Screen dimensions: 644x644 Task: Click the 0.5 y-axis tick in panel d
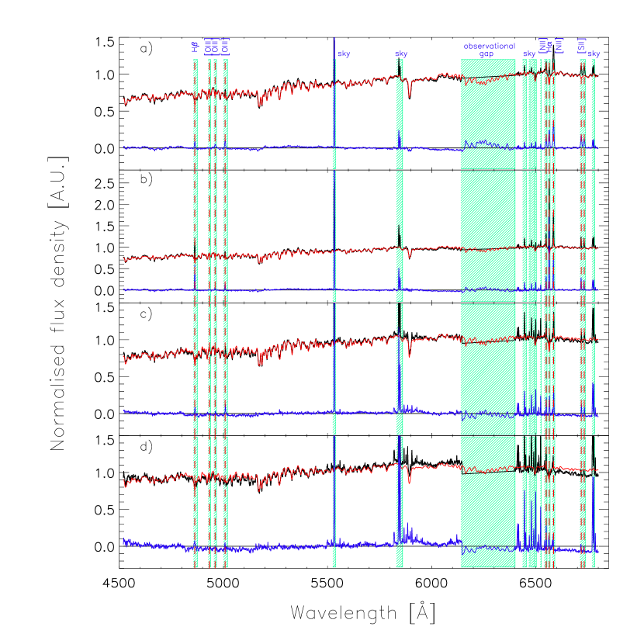coord(104,510)
